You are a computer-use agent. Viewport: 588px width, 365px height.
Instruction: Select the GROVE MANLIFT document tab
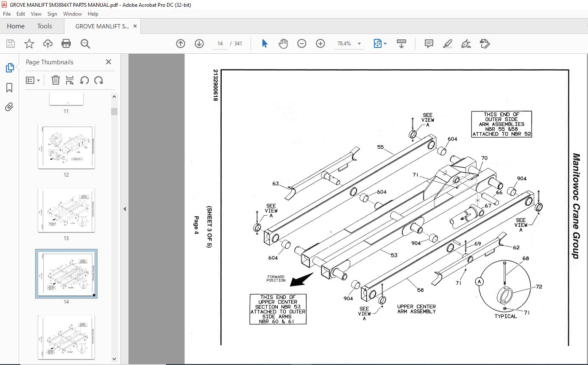click(102, 26)
